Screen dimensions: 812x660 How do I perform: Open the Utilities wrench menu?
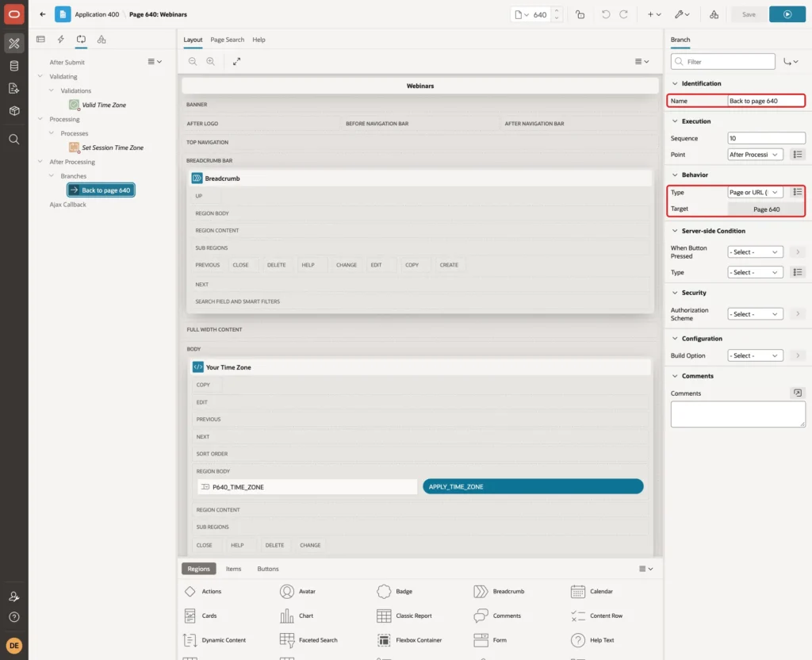pyautogui.click(x=682, y=14)
